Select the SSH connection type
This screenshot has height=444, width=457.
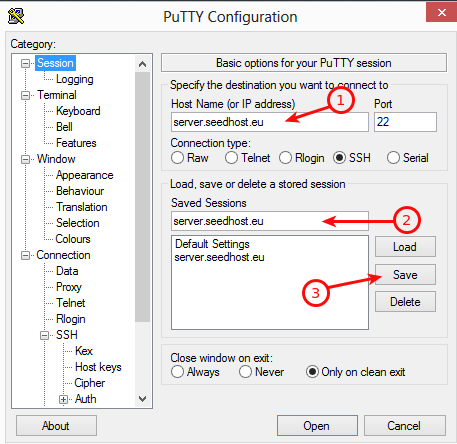pyautogui.click(x=339, y=158)
